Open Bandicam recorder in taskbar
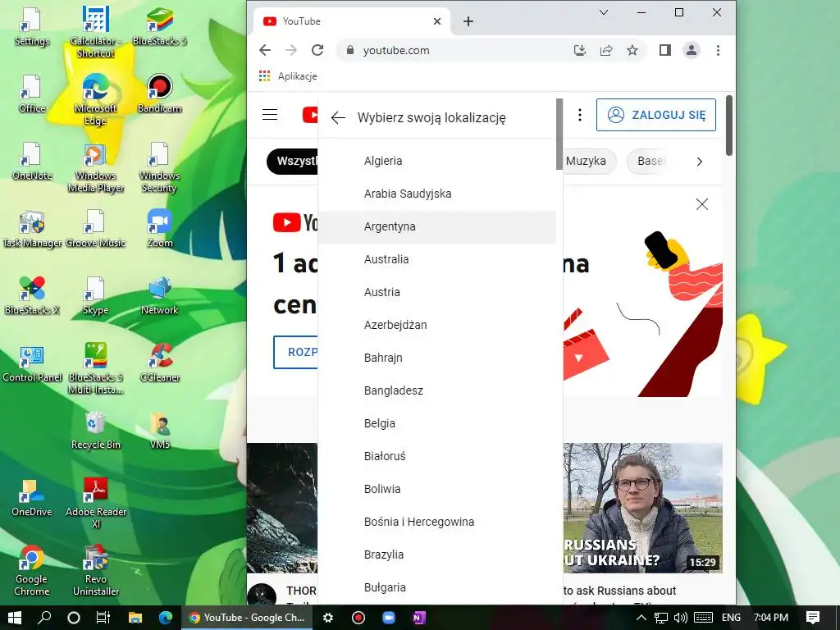The height and width of the screenshot is (630, 840). click(358, 618)
